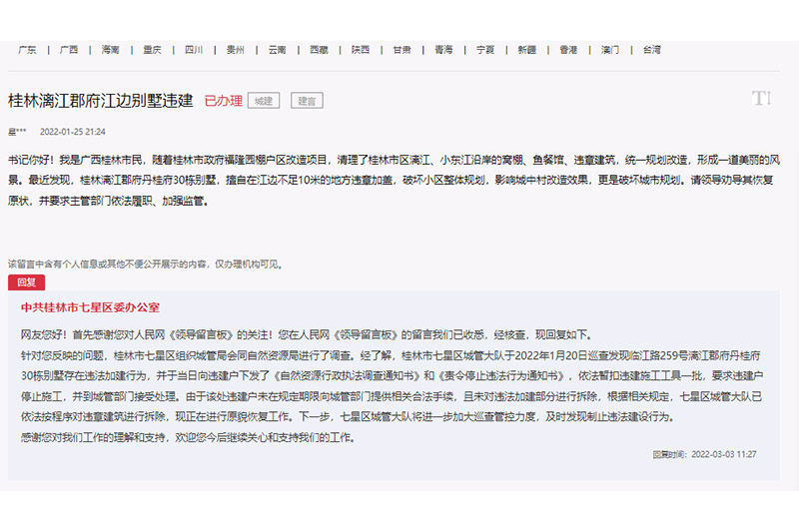Open the 澳门 region link

pos(610,50)
